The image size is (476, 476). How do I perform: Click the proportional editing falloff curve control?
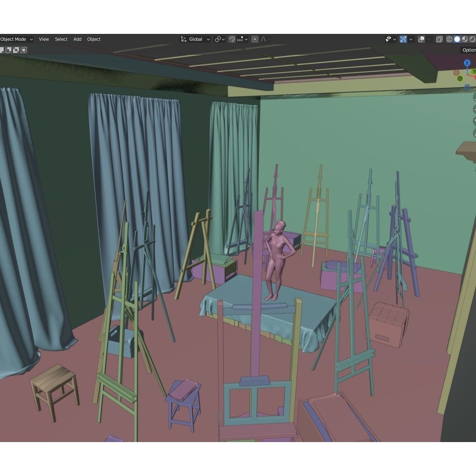[264, 39]
